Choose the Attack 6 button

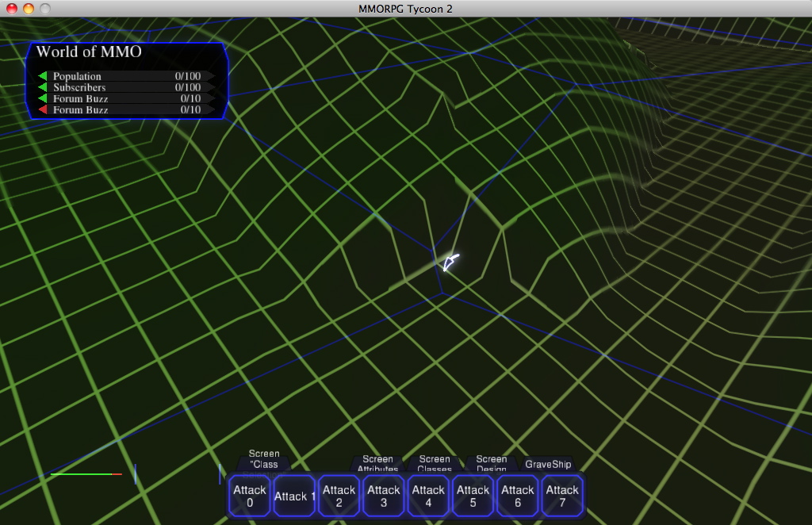517,496
